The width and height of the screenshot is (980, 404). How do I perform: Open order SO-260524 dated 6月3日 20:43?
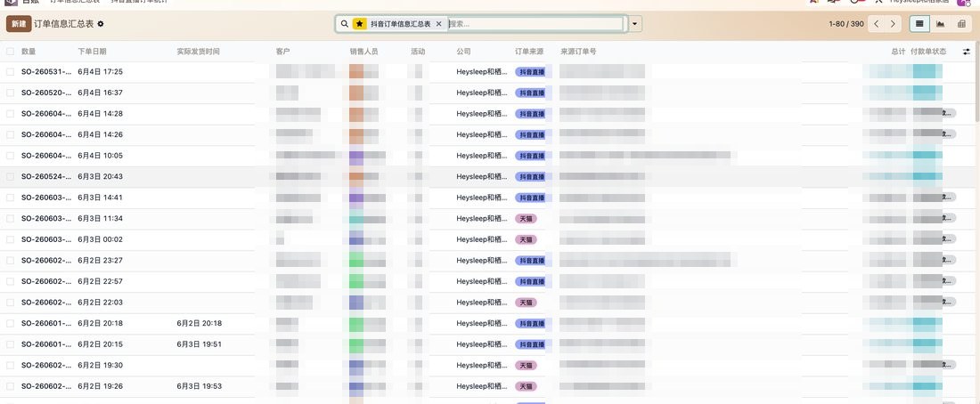click(46, 177)
